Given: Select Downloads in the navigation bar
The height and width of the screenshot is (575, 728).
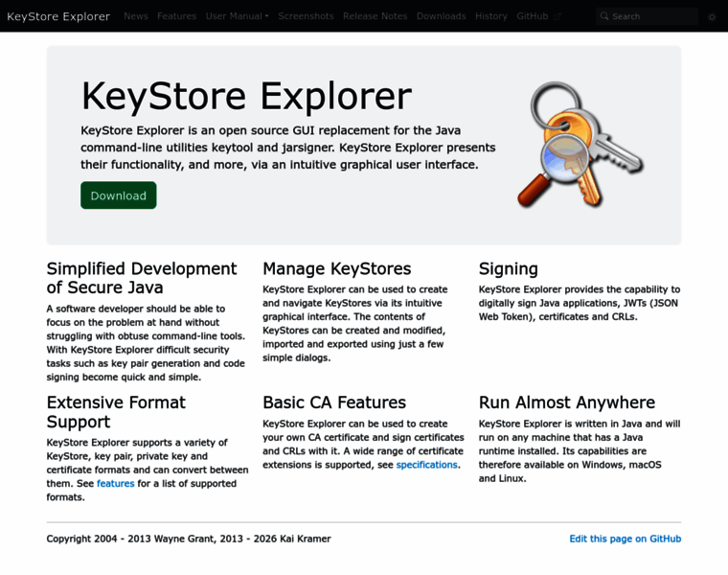Looking at the screenshot, I should click(x=441, y=16).
